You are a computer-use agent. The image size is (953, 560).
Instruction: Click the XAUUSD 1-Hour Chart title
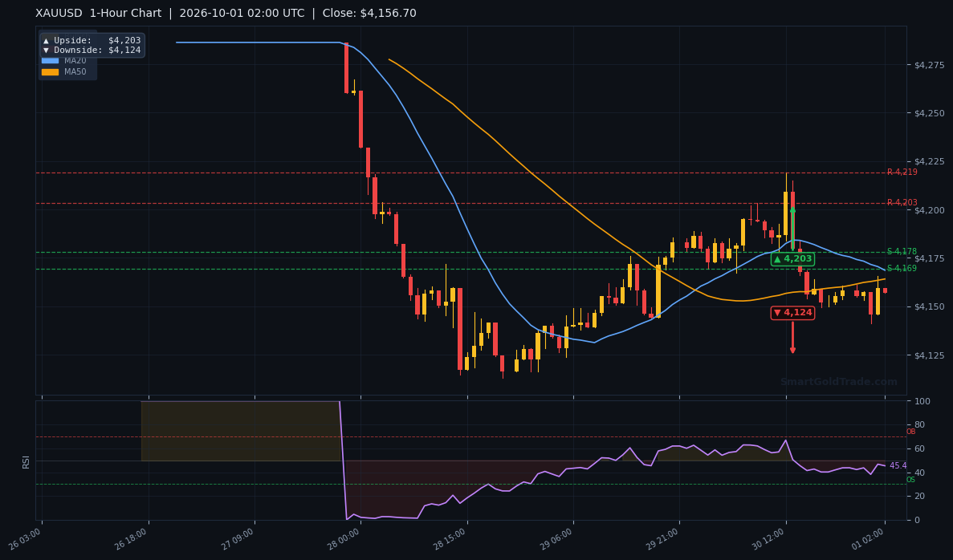pos(99,14)
